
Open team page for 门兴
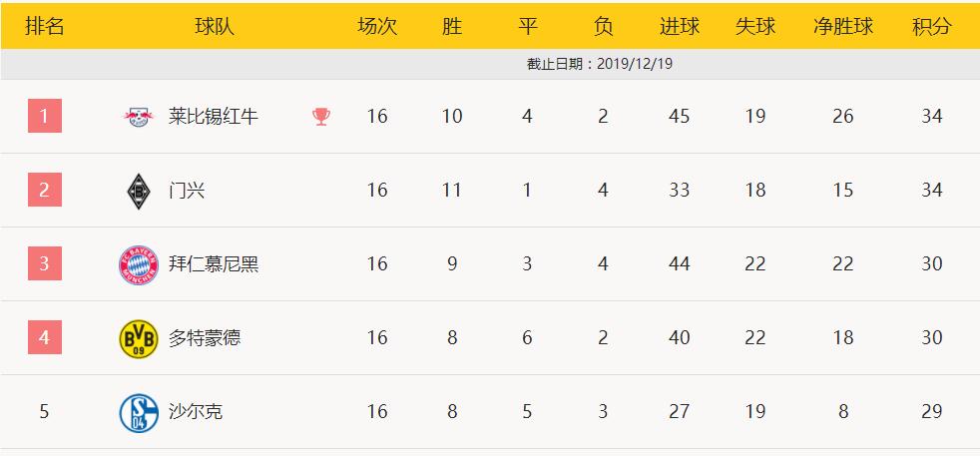tap(187, 191)
